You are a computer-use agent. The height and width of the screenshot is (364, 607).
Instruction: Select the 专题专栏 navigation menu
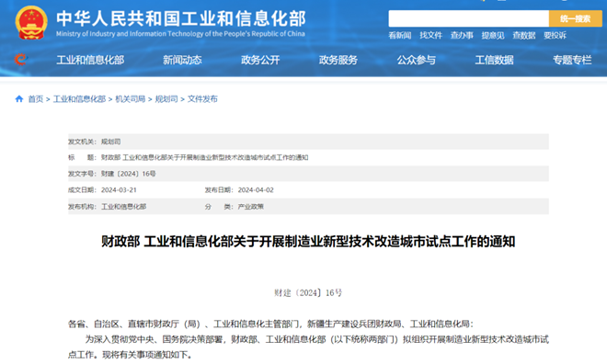coord(572,60)
